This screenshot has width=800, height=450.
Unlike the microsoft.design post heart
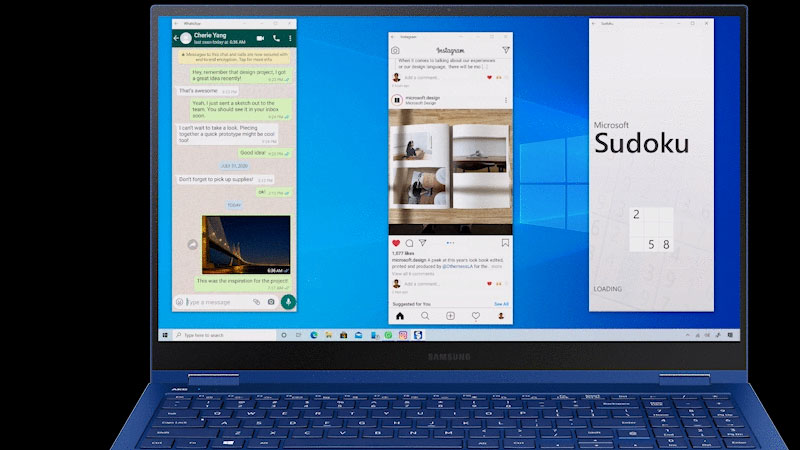[x=396, y=243]
